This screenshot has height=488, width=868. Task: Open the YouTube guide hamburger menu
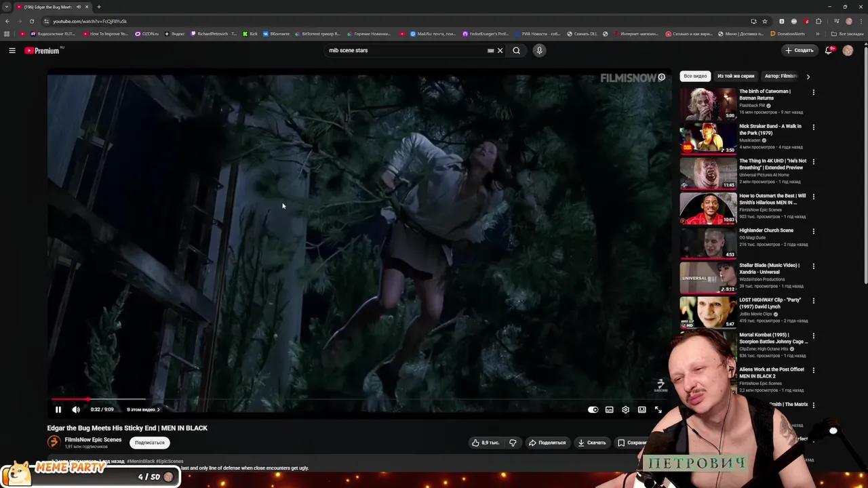click(x=12, y=50)
